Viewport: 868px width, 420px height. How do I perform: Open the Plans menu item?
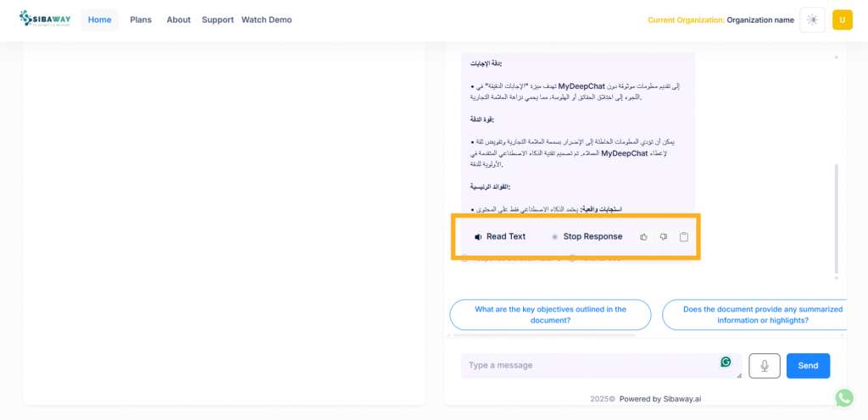point(141,19)
